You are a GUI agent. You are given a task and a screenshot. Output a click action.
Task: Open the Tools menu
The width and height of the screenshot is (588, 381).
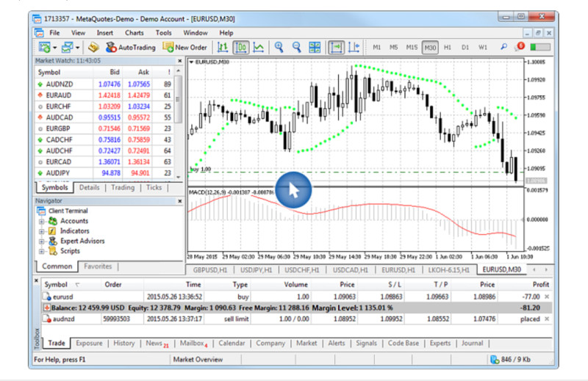pyautogui.click(x=163, y=33)
